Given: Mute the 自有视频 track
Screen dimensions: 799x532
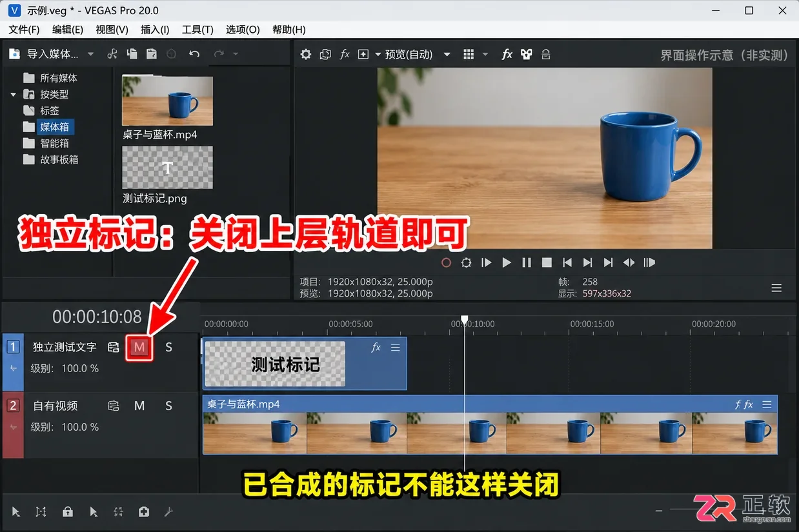Looking at the screenshot, I should click(139, 406).
